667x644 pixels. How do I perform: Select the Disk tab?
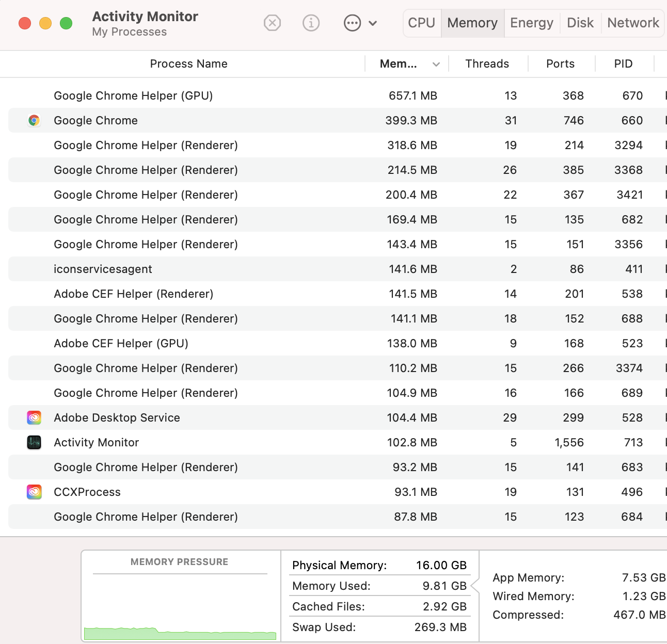[580, 23]
